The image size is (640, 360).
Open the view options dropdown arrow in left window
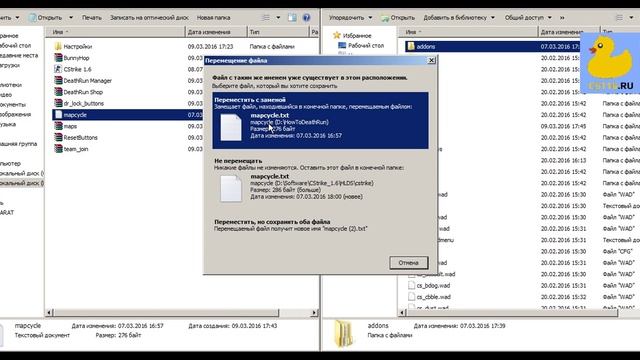(278, 18)
